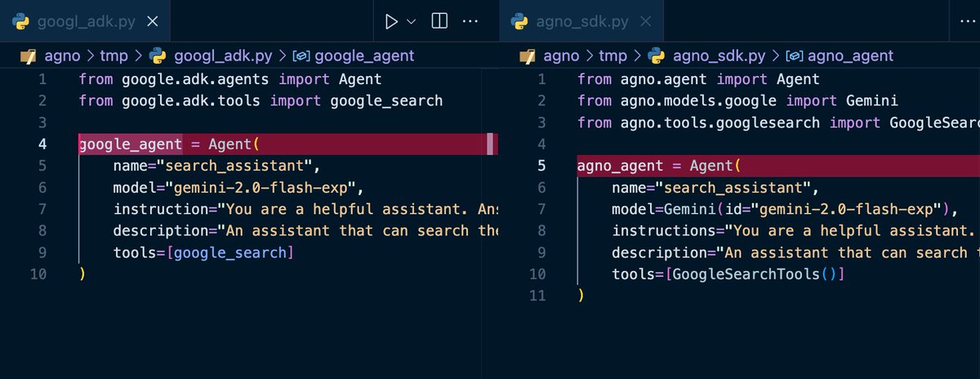Select agno_sdk.py in breadcrumb path
The height and width of the screenshot is (379, 980).
point(719,56)
